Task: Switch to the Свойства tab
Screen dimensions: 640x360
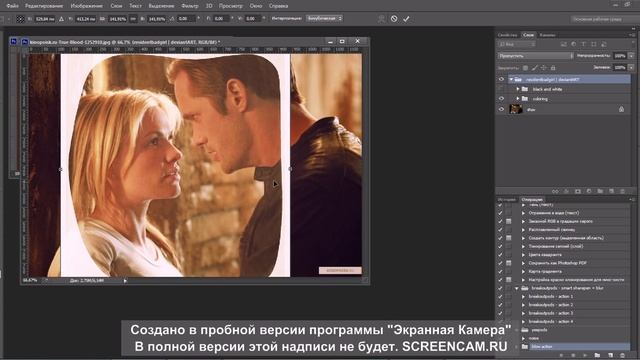Action: click(507, 35)
